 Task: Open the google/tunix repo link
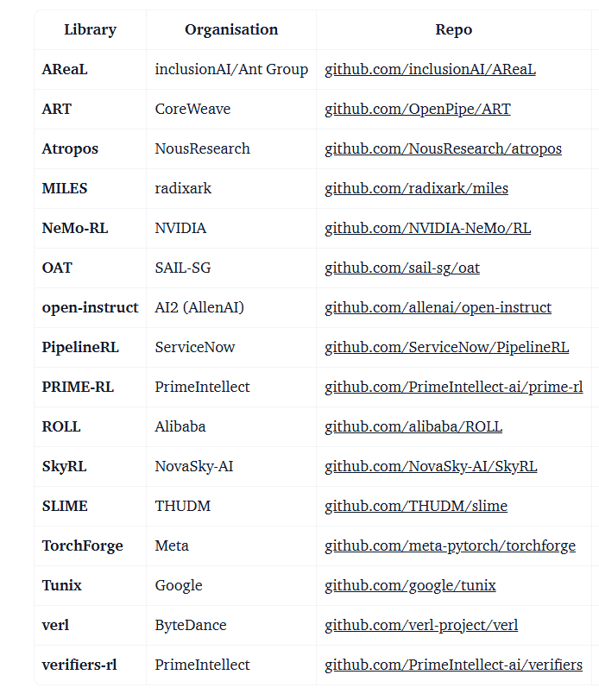(410, 586)
